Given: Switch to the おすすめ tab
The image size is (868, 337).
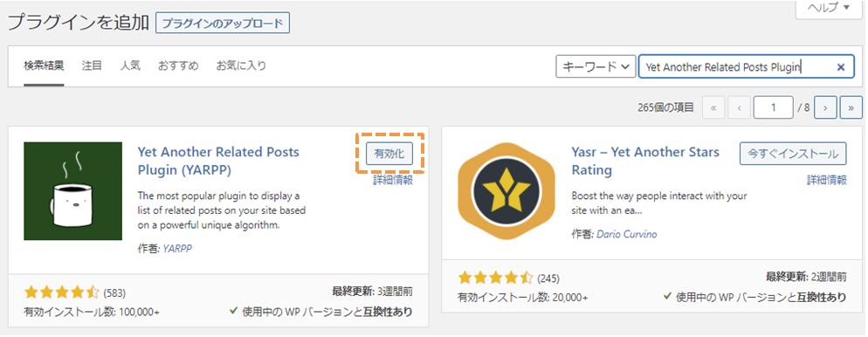Looking at the screenshot, I should point(178,65).
